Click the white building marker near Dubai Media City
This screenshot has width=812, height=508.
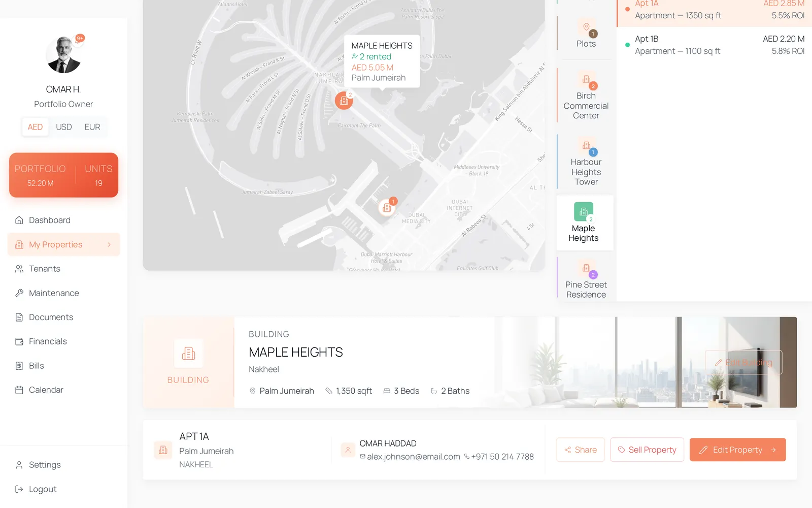click(x=387, y=207)
